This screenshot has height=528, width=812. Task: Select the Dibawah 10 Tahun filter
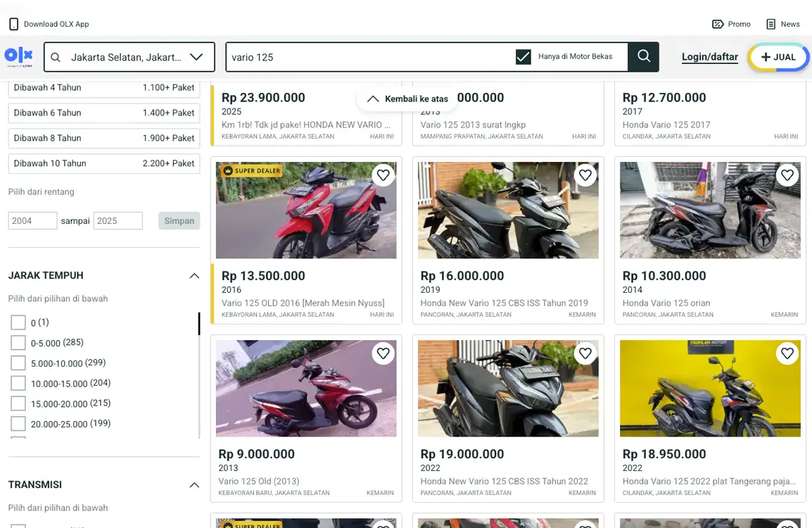[x=104, y=164]
